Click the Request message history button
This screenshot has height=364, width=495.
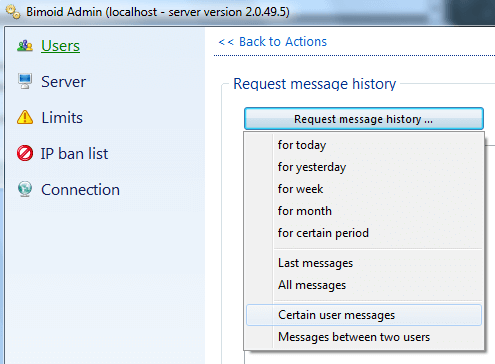pyautogui.click(x=364, y=119)
